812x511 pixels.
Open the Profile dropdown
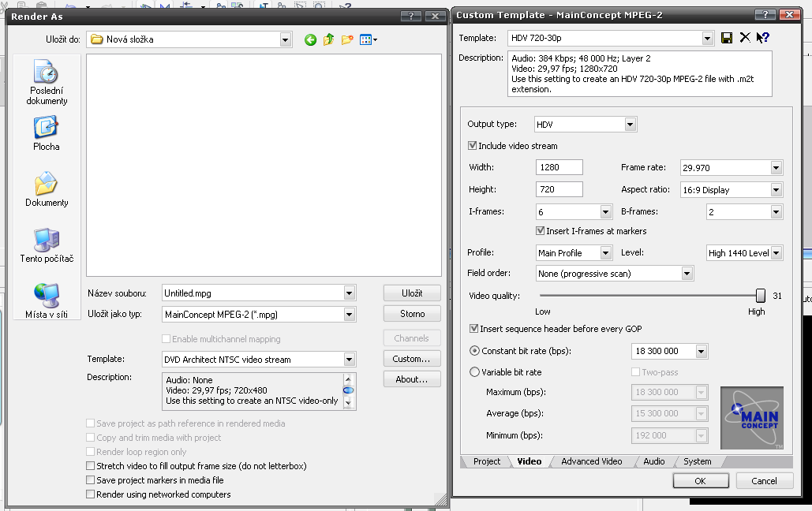click(x=606, y=253)
